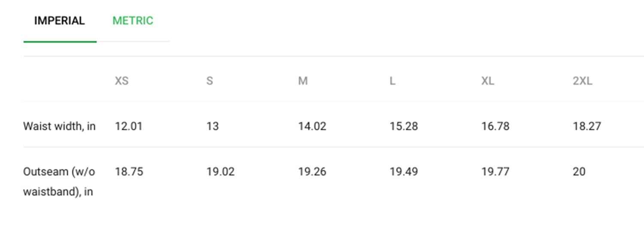The height and width of the screenshot is (233, 644).
Task: Click the M size column header
Action: point(303,81)
